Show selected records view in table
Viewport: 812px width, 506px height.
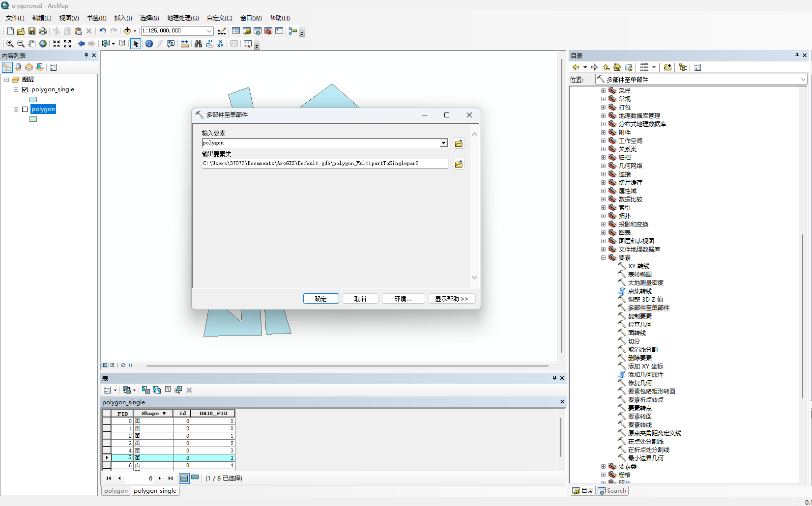[x=195, y=478]
